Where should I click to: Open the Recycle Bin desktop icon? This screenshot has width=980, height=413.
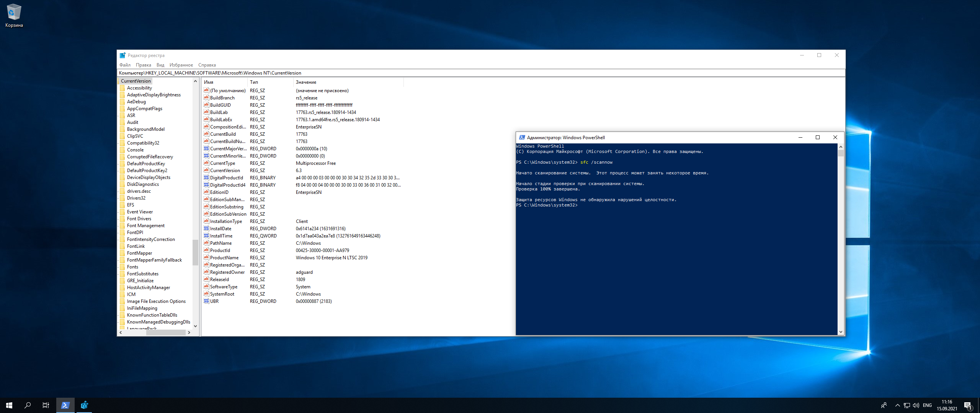tap(14, 15)
